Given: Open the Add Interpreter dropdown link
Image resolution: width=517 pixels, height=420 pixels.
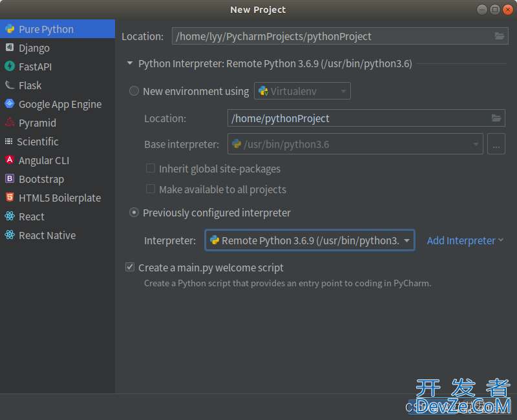Looking at the screenshot, I should [x=465, y=240].
